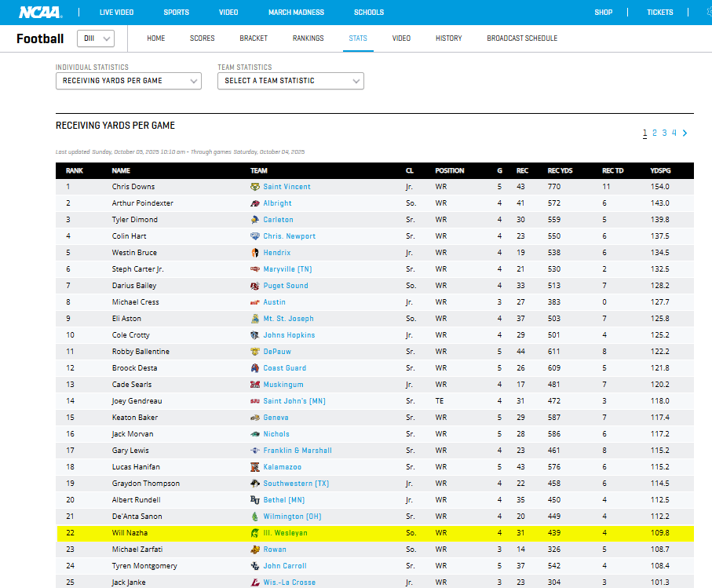712x588 pixels.
Task: Click the Johns Hopkins team logo icon
Action: tap(255, 335)
